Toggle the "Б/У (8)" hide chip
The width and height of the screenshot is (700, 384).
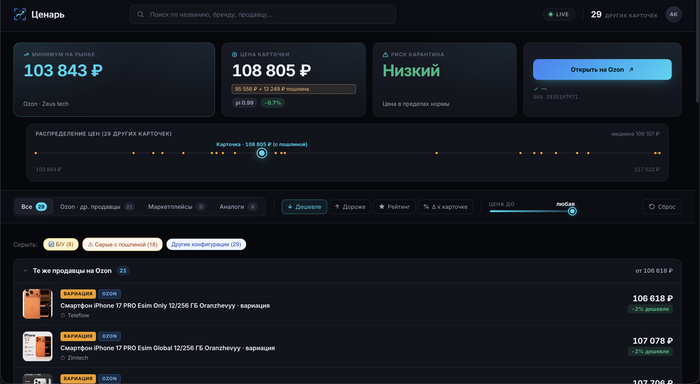[x=61, y=244]
